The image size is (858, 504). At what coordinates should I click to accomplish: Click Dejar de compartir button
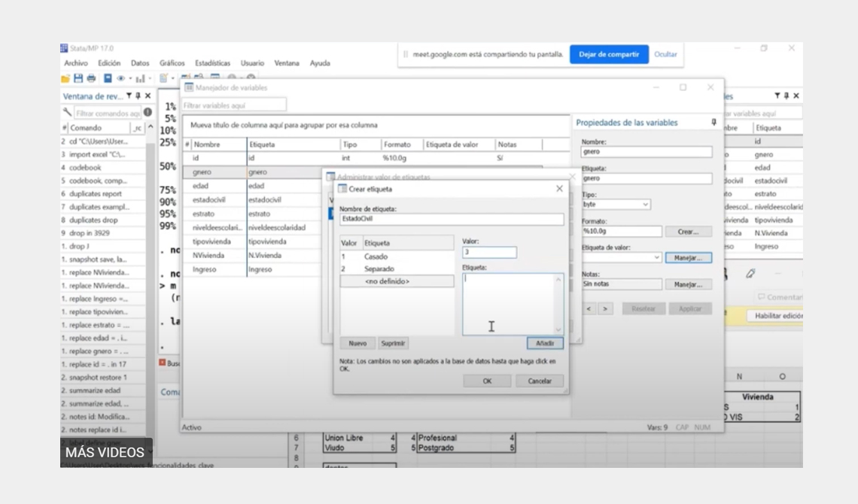(x=609, y=54)
